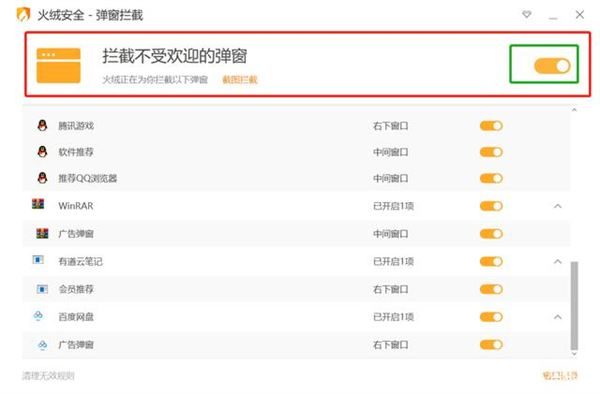600x394 pixels.
Task: Toggle the 百度网盘 group switch
Action: 491,317
